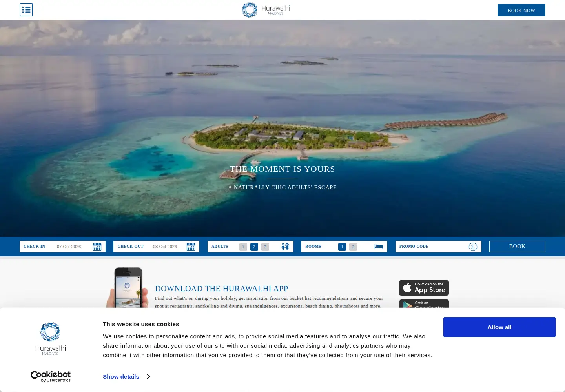The image size is (565, 392).
Task: Click 'The Moment Is Yours' hero text
Action: [282, 169]
